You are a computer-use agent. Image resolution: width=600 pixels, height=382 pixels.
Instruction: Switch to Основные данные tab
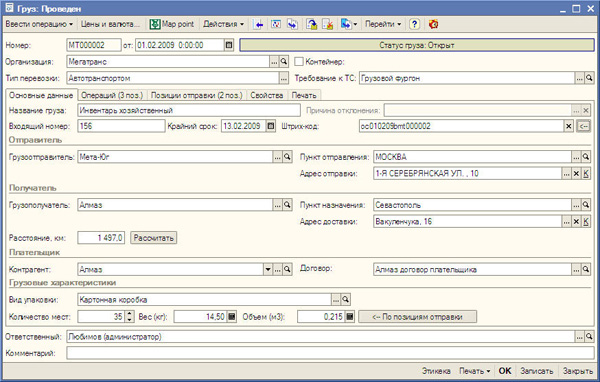(41, 95)
